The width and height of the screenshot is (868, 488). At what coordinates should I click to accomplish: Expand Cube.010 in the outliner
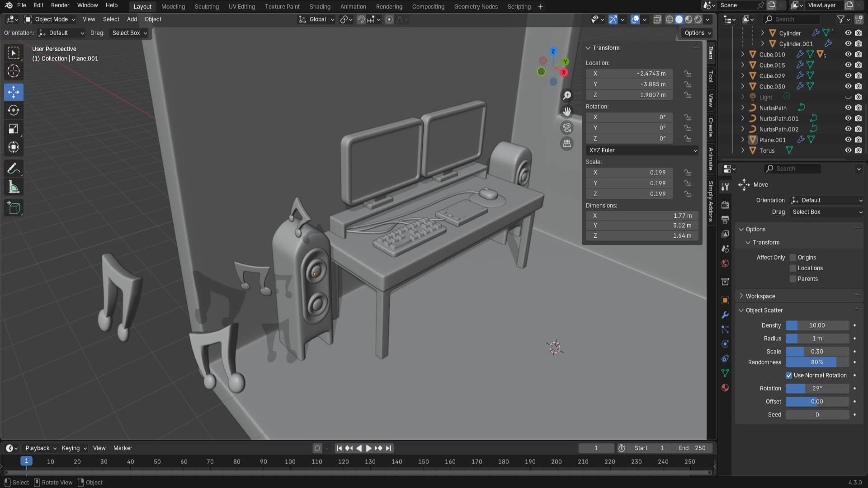(742, 55)
